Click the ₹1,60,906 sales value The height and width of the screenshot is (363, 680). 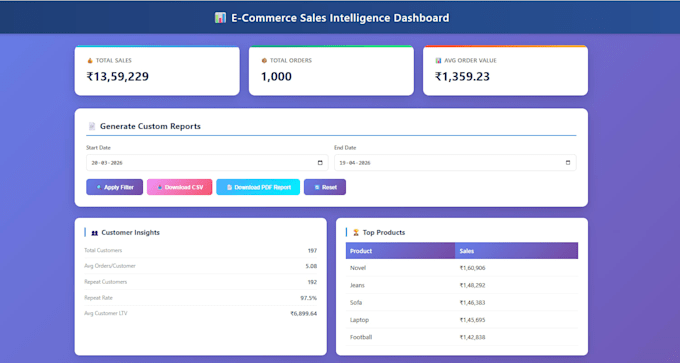[472, 268]
